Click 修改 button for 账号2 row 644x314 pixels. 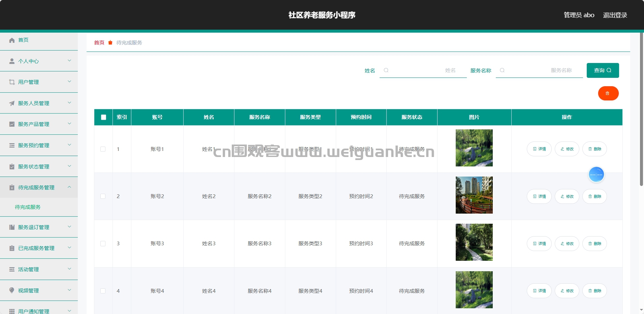point(567,196)
